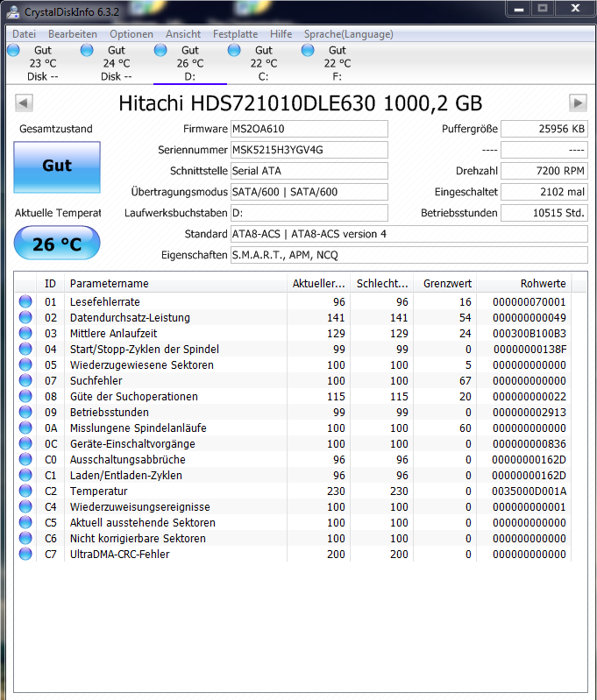Image resolution: width=597 pixels, height=700 pixels.
Task: Open the Festplatte menu
Action: (x=236, y=34)
